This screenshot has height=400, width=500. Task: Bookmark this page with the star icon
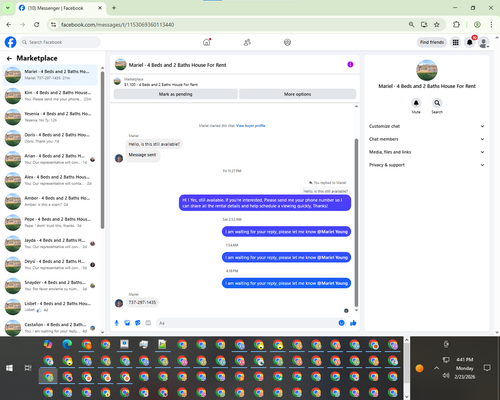(x=437, y=24)
